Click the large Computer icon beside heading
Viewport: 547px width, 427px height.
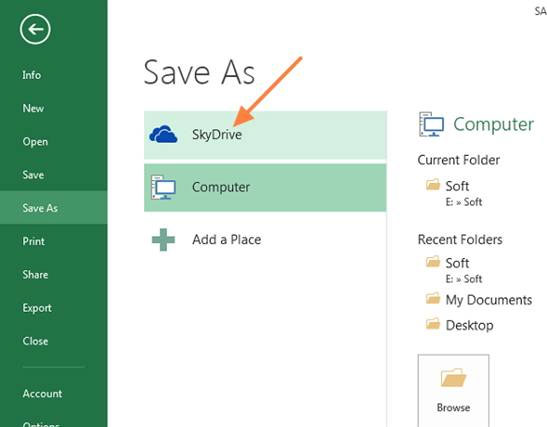click(431, 124)
